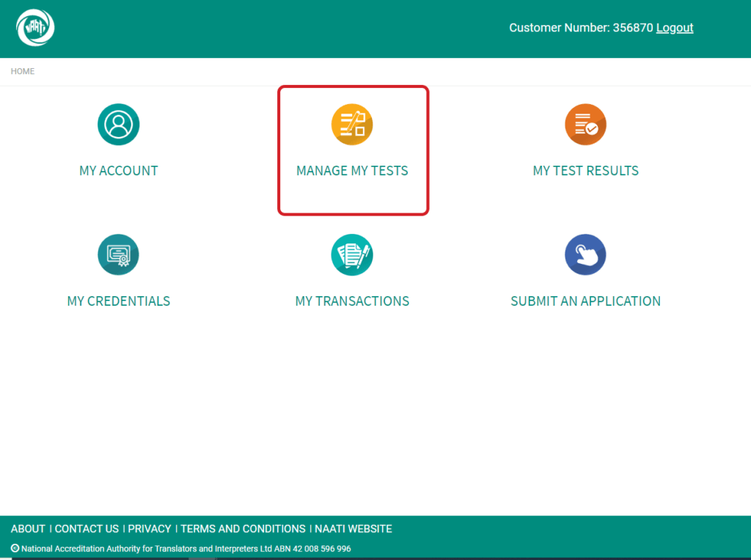Open the MANAGE MY TESTS text label
This screenshot has height=560, width=751.
tap(352, 171)
